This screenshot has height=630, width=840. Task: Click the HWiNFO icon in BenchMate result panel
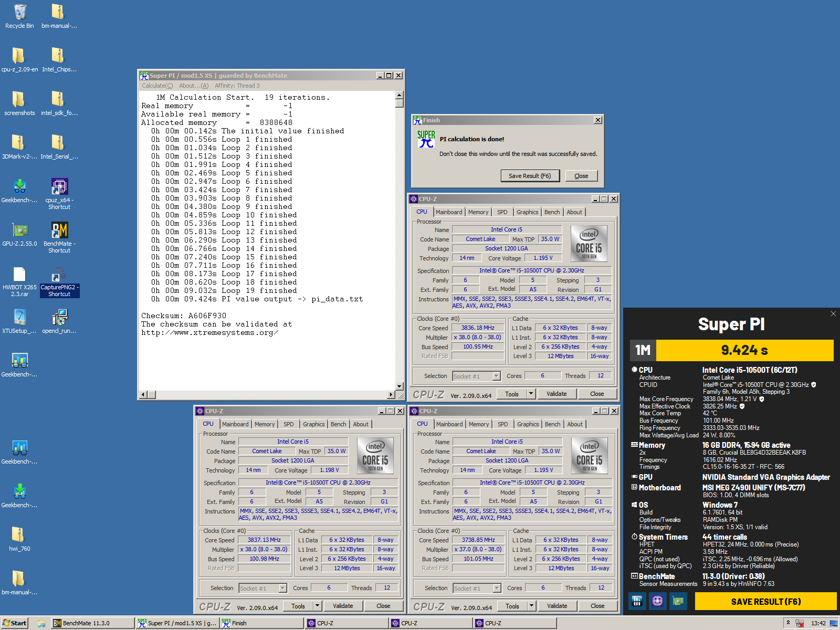[637, 601]
